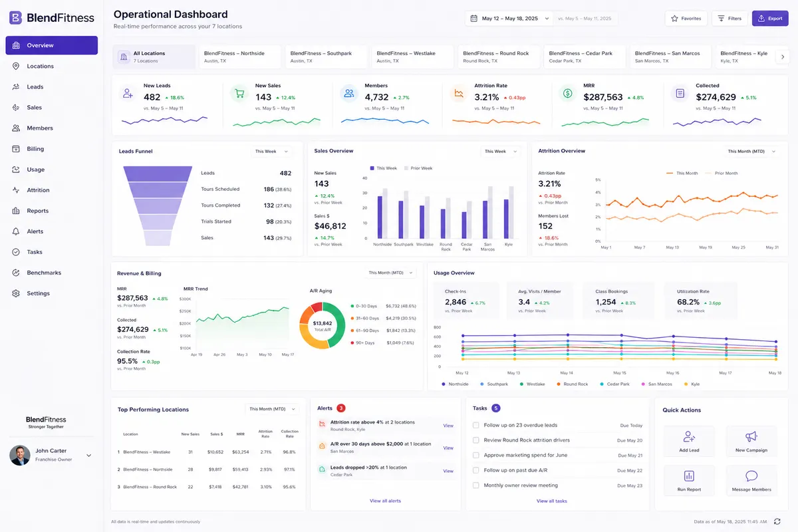Viewport: 798px width, 532px height.
Task: Click the New Sales cart icon
Action: [x=239, y=94]
